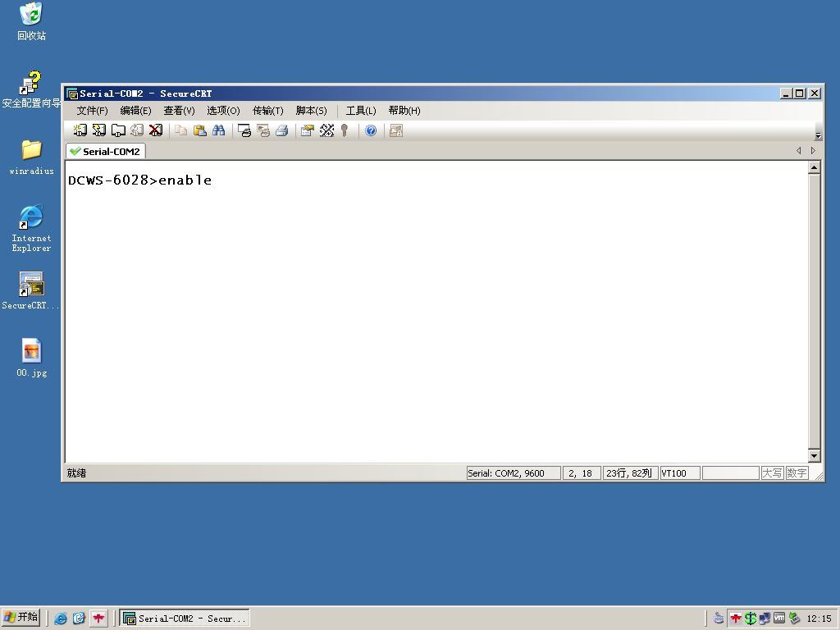Click status bar 'Serial: COM2, 9600' entry
The width and height of the screenshot is (840, 630).
(514, 473)
